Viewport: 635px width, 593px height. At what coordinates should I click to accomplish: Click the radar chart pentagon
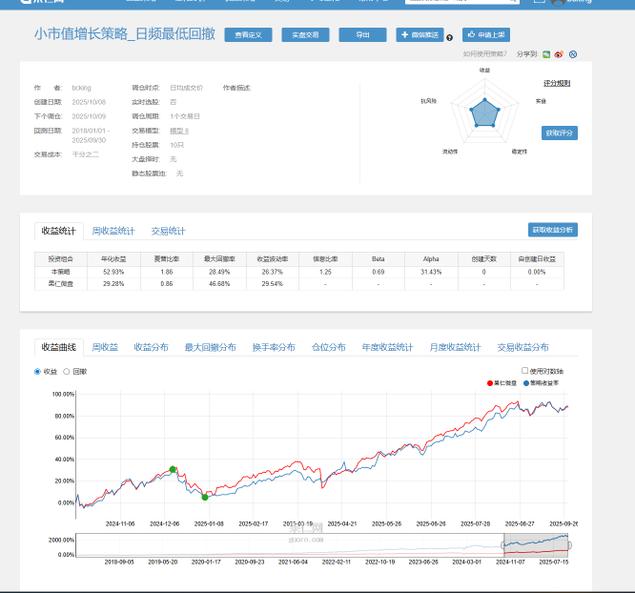point(485,112)
